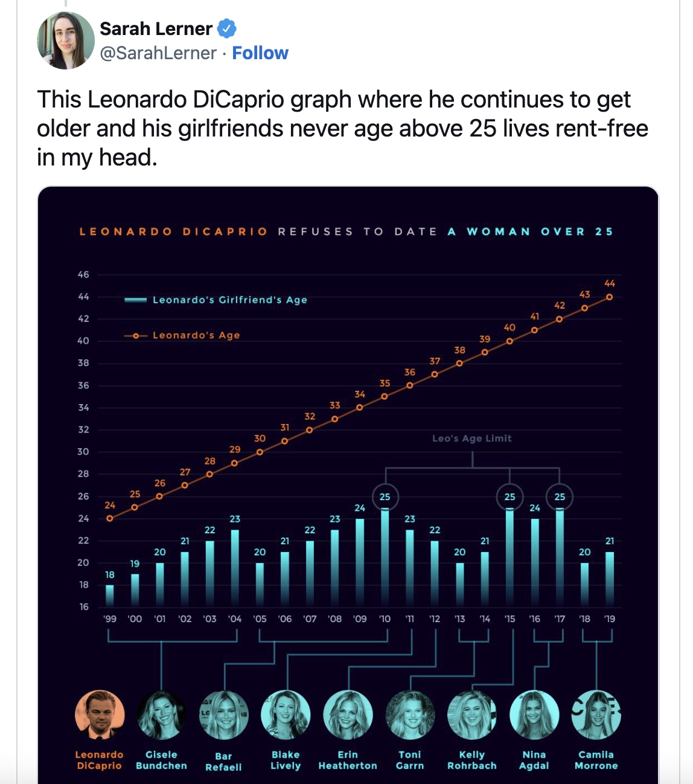The height and width of the screenshot is (784, 693).
Task: Open the @SarahLerner handle link
Action: pyautogui.click(x=158, y=53)
